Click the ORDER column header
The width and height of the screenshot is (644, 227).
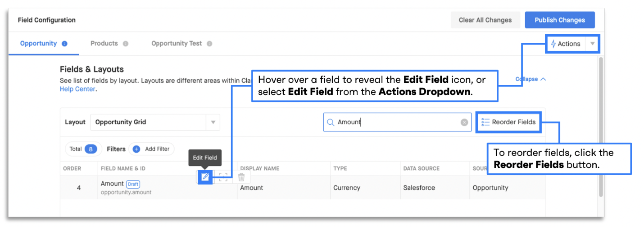tap(72, 168)
